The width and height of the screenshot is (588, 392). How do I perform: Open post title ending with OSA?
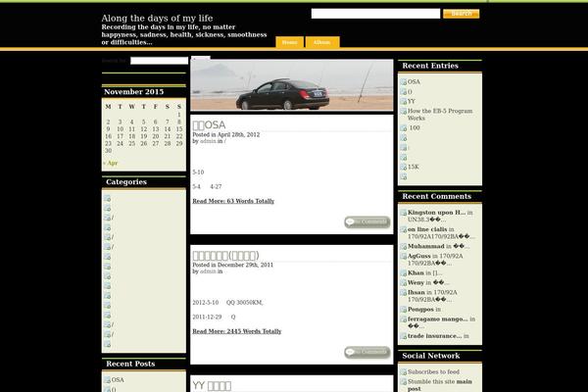coord(209,124)
